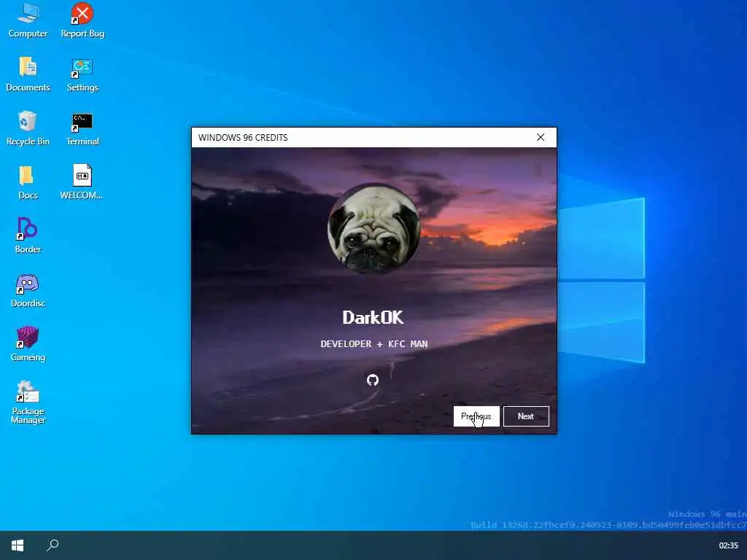Click the DarkOK name heading
Image resolution: width=747 pixels, height=560 pixels.
[373, 318]
